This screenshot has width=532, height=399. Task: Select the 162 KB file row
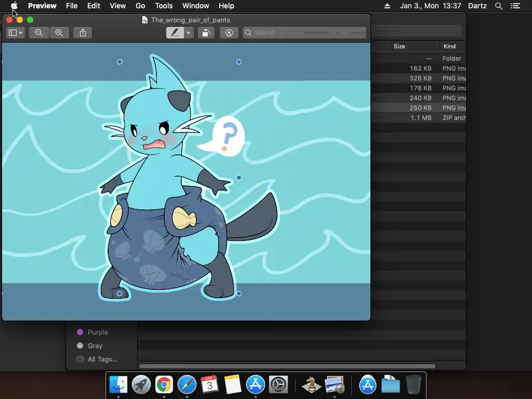point(418,68)
